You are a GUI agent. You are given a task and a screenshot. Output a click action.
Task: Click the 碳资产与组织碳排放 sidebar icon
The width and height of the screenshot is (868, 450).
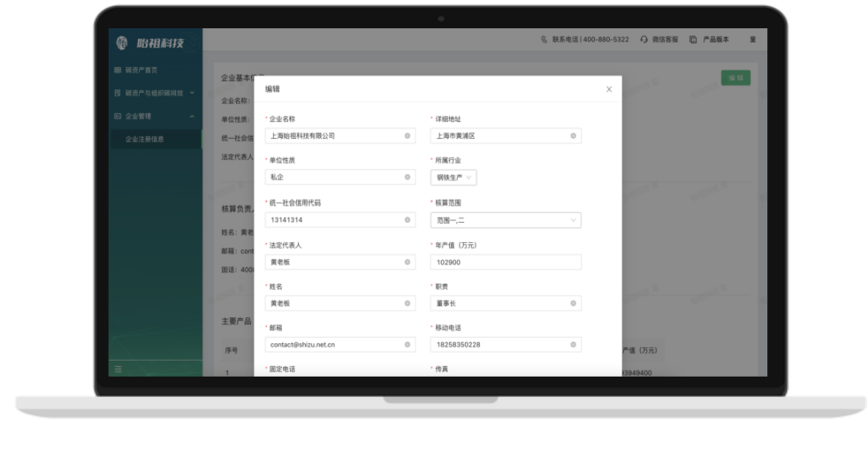click(x=118, y=93)
